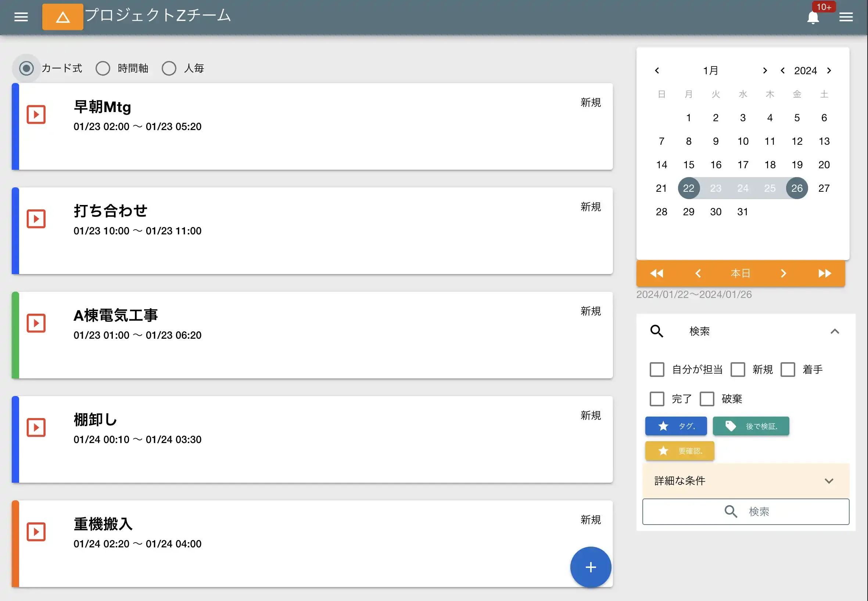Select date 26 in the calendar
The height and width of the screenshot is (601, 868).
point(797,188)
